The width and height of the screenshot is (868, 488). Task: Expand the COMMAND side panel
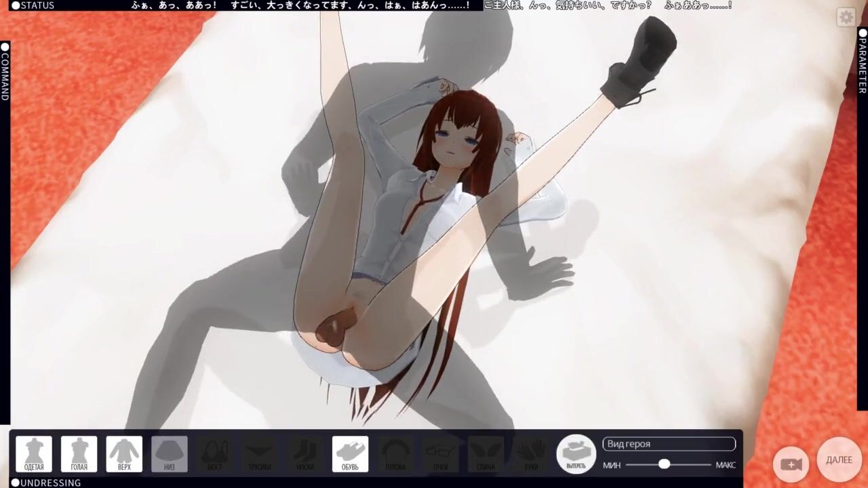[x=5, y=71]
